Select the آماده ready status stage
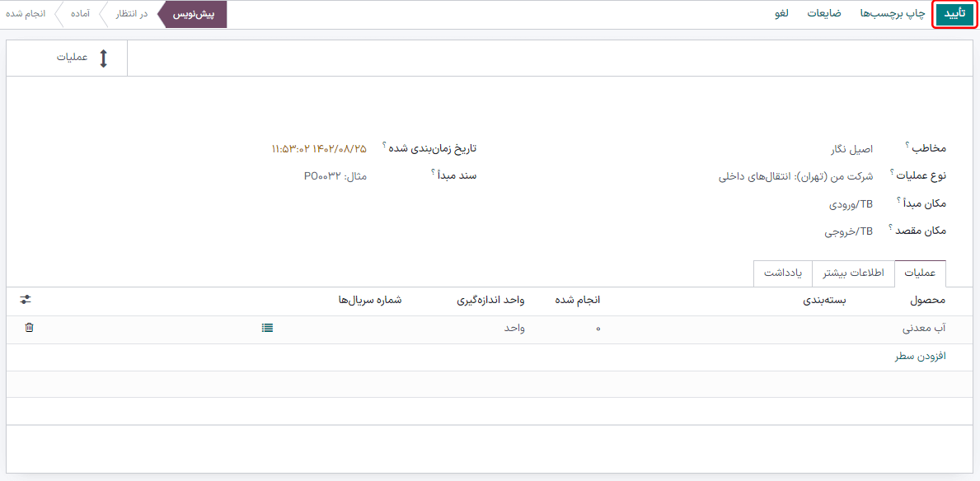Screen dimensions: 980x481 (x=80, y=14)
